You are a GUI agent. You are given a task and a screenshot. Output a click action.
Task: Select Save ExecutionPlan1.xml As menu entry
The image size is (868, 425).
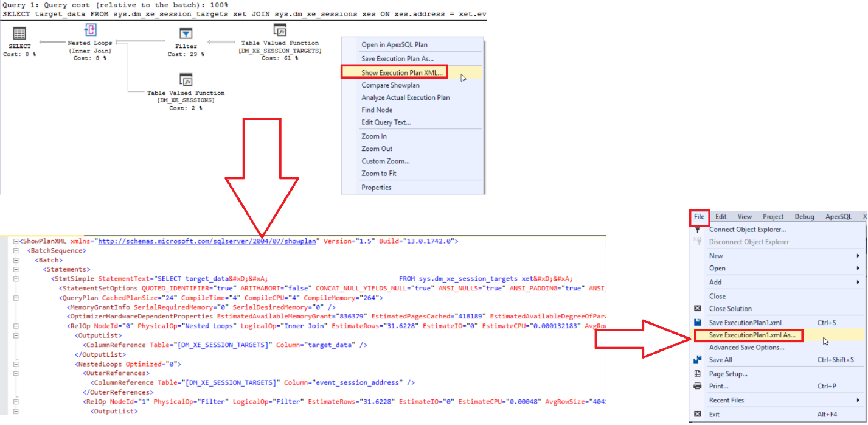tap(752, 335)
